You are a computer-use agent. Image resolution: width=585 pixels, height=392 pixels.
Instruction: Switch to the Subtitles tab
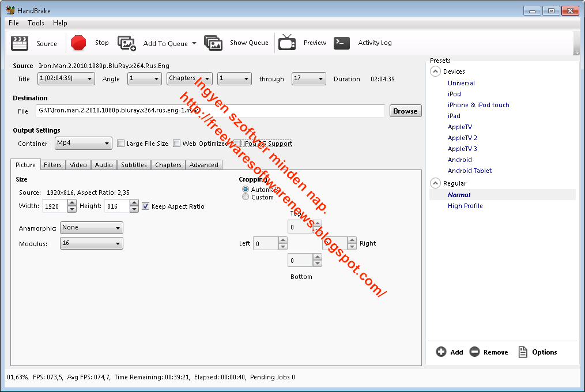(134, 165)
